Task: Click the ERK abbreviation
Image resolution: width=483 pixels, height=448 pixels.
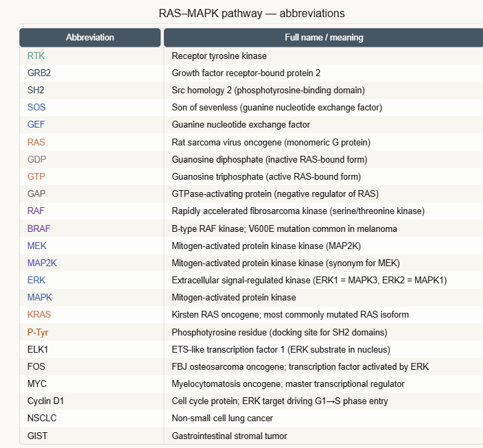Action: [x=36, y=280]
